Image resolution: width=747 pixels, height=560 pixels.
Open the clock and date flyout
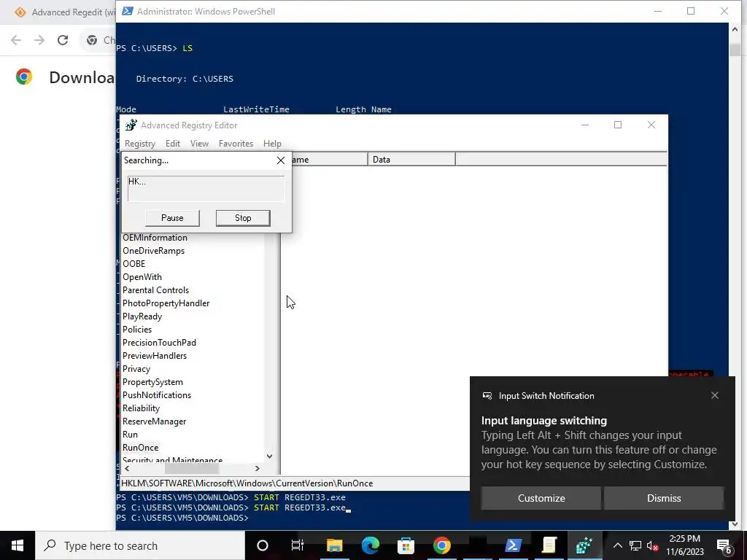685,545
